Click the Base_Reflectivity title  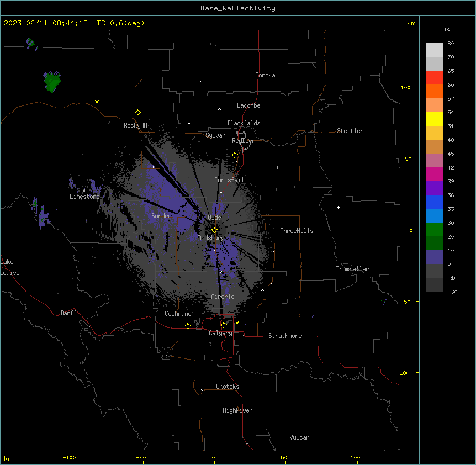pyautogui.click(x=238, y=8)
